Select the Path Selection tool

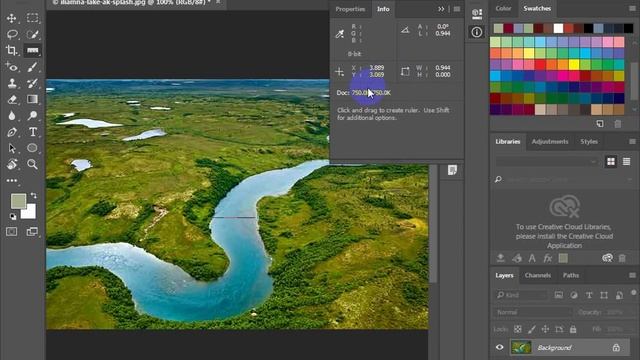click(x=11, y=148)
